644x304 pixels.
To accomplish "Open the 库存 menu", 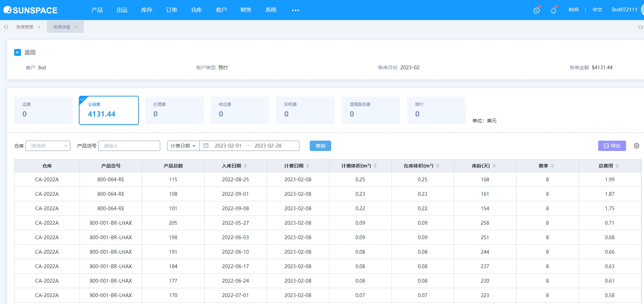I will (x=147, y=10).
